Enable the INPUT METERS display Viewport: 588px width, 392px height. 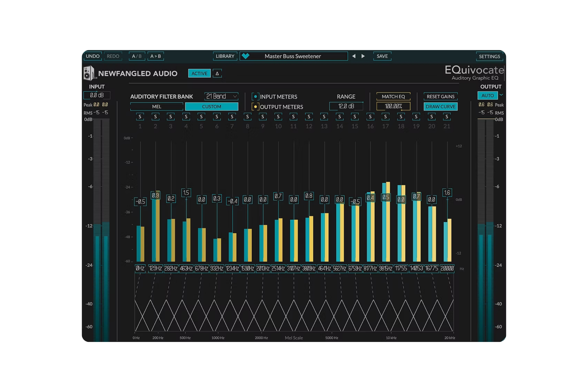pos(255,96)
